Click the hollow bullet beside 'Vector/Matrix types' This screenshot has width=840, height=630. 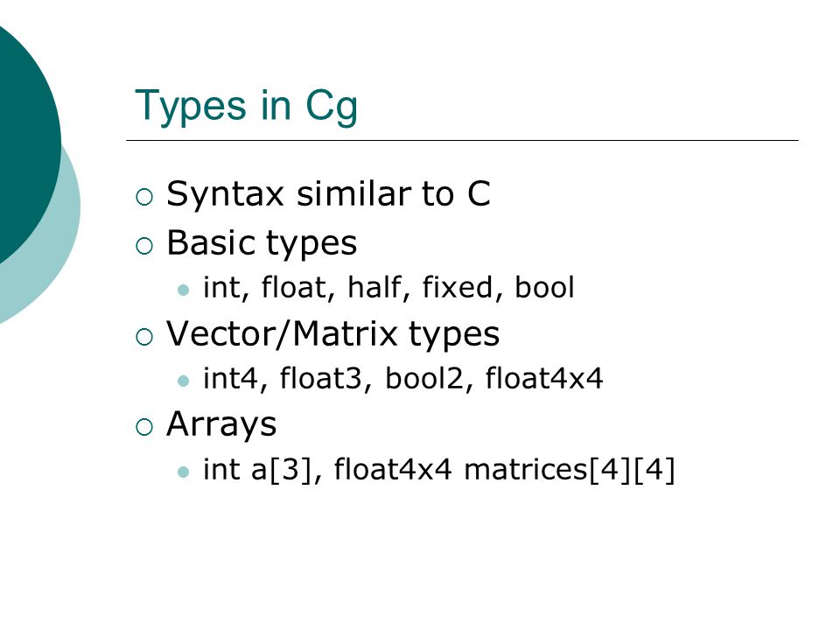(144, 337)
